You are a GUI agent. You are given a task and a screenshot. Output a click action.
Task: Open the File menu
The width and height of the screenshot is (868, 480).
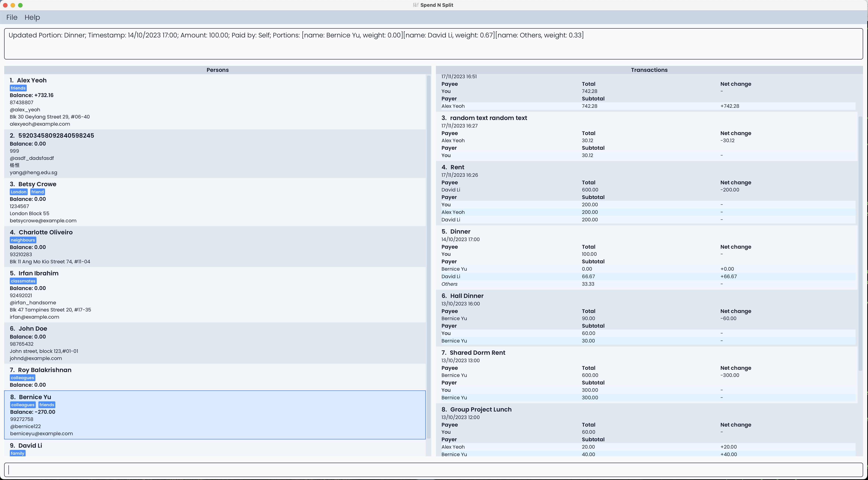(12, 17)
